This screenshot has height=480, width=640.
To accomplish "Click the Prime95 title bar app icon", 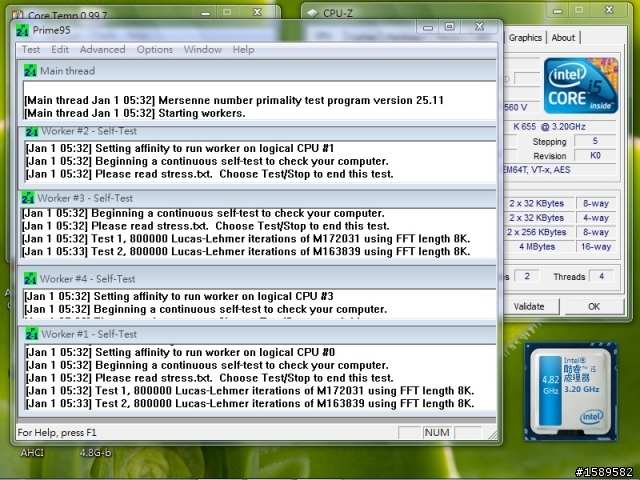I will (x=22, y=30).
